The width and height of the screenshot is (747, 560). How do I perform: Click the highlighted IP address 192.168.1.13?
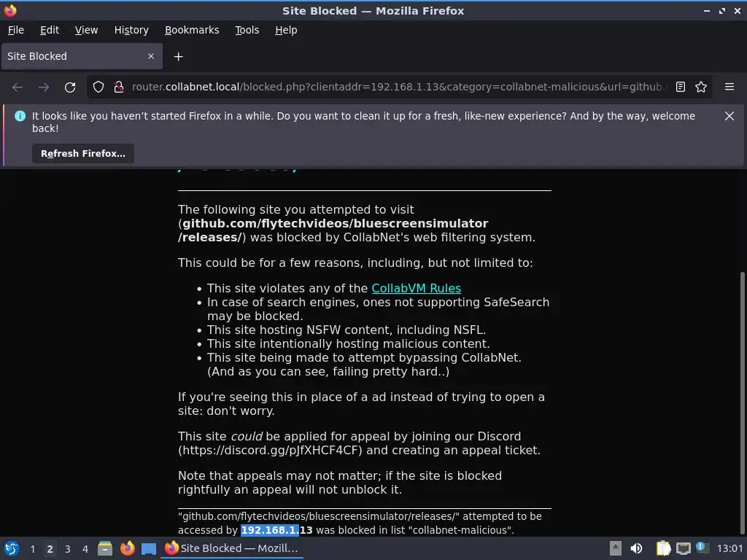276,530
